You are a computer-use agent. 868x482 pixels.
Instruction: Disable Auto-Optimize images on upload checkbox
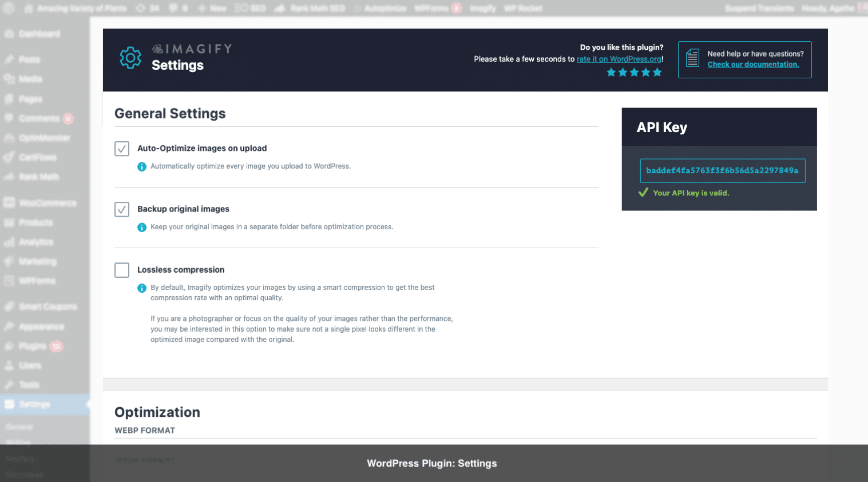coord(122,149)
